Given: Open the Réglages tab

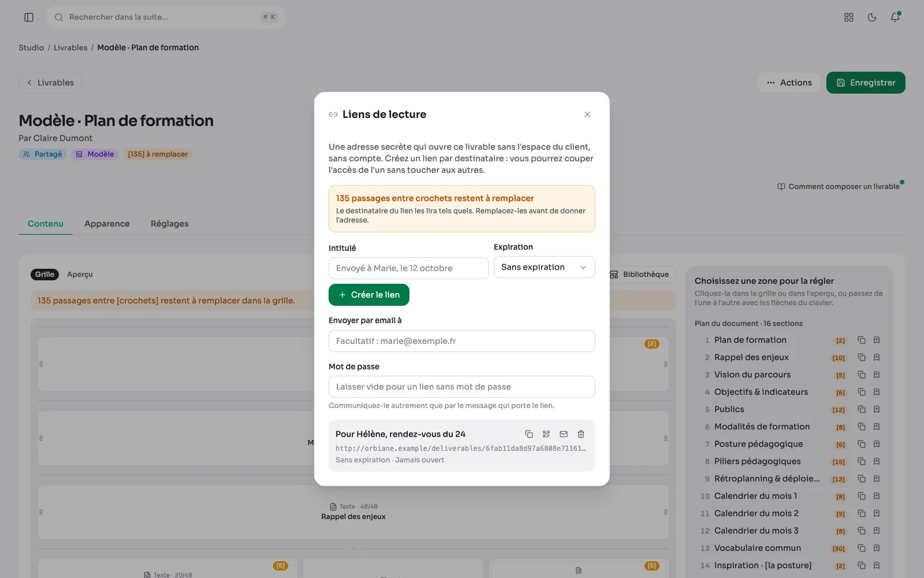Looking at the screenshot, I should click(170, 224).
